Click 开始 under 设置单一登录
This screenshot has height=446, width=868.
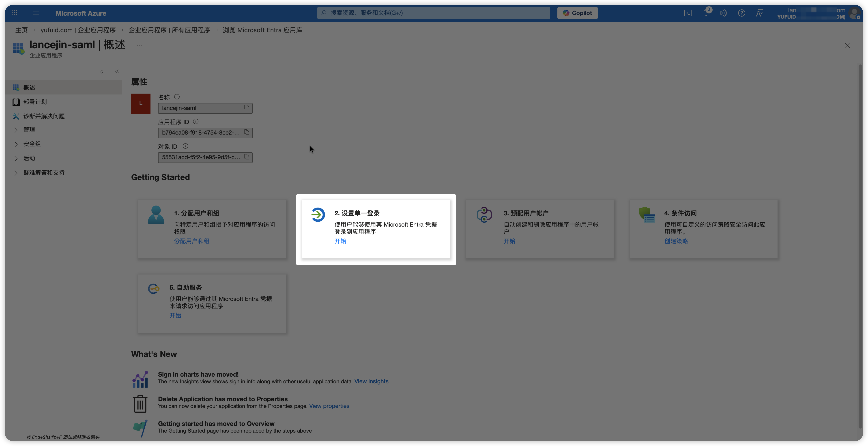(340, 241)
